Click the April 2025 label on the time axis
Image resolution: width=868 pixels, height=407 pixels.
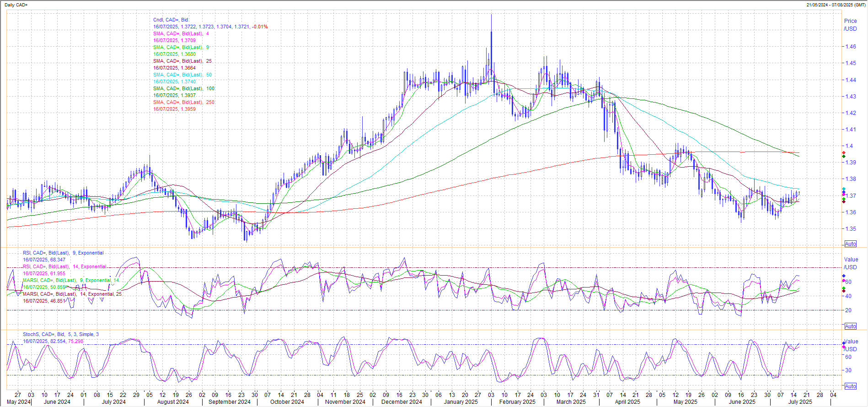click(627, 402)
